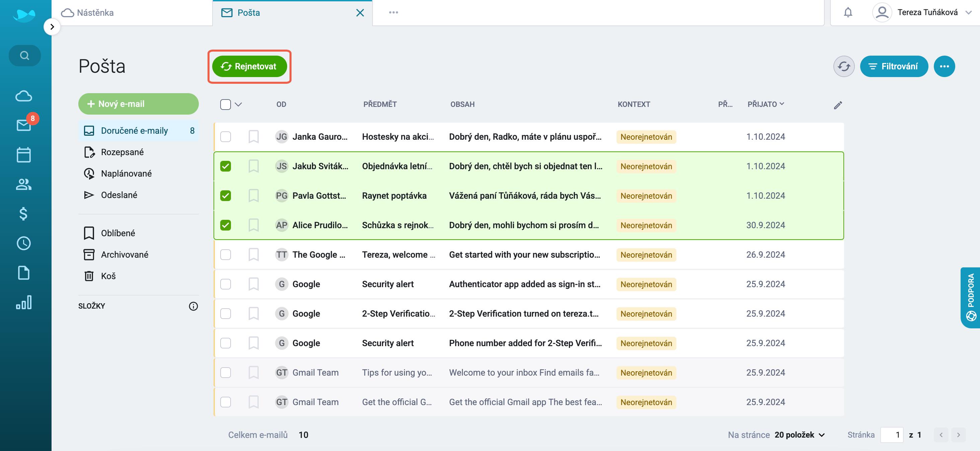Open the search icon in sidebar

click(x=25, y=56)
